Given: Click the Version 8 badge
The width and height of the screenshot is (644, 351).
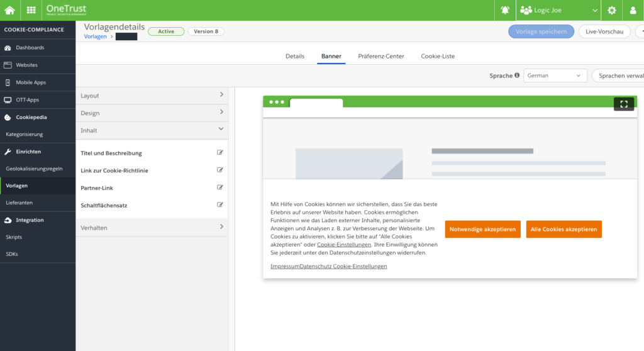Looking at the screenshot, I should pos(206,31).
